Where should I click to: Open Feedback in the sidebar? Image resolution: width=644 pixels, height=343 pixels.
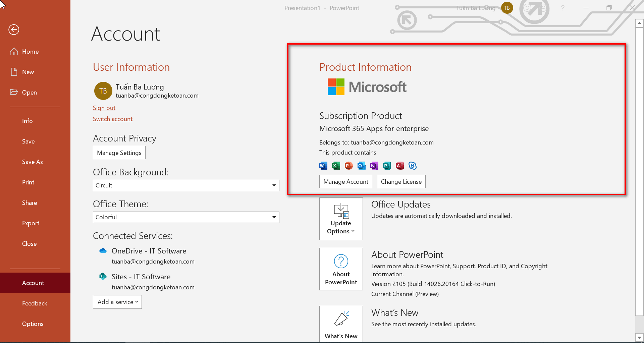point(35,303)
